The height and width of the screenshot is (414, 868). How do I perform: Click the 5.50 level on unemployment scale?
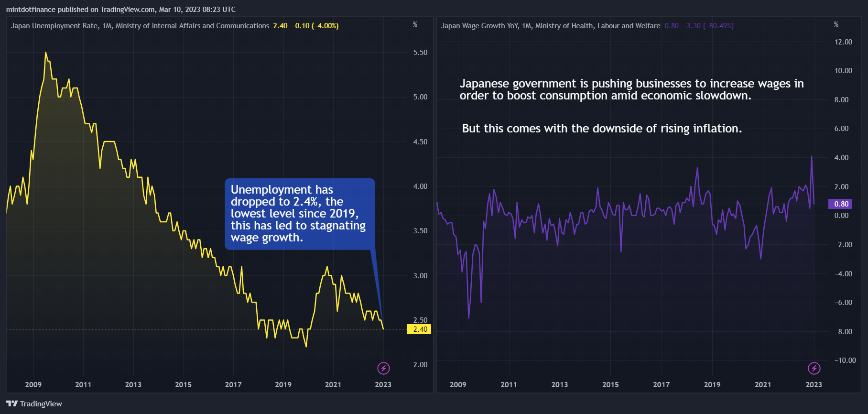coord(420,53)
